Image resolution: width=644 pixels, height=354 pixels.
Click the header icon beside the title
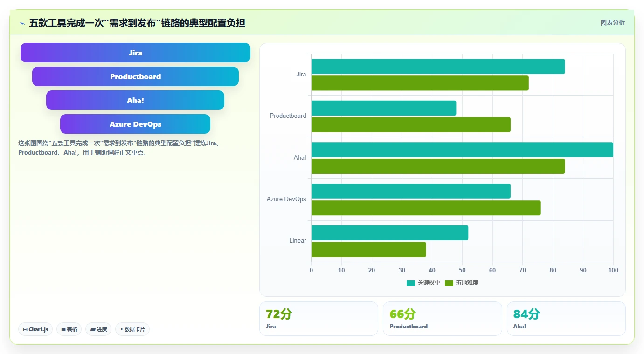[22, 23]
